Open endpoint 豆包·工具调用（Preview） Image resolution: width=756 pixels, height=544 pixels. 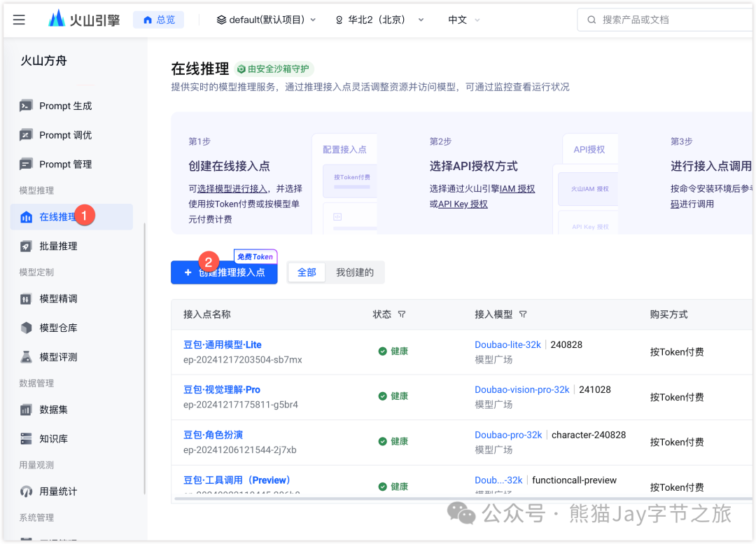point(237,480)
